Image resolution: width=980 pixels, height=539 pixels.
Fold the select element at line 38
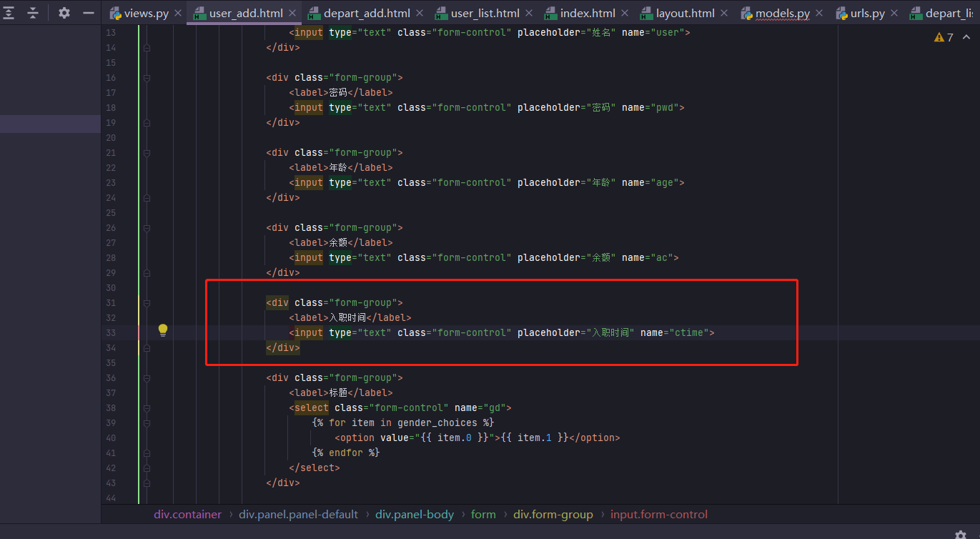coord(147,407)
